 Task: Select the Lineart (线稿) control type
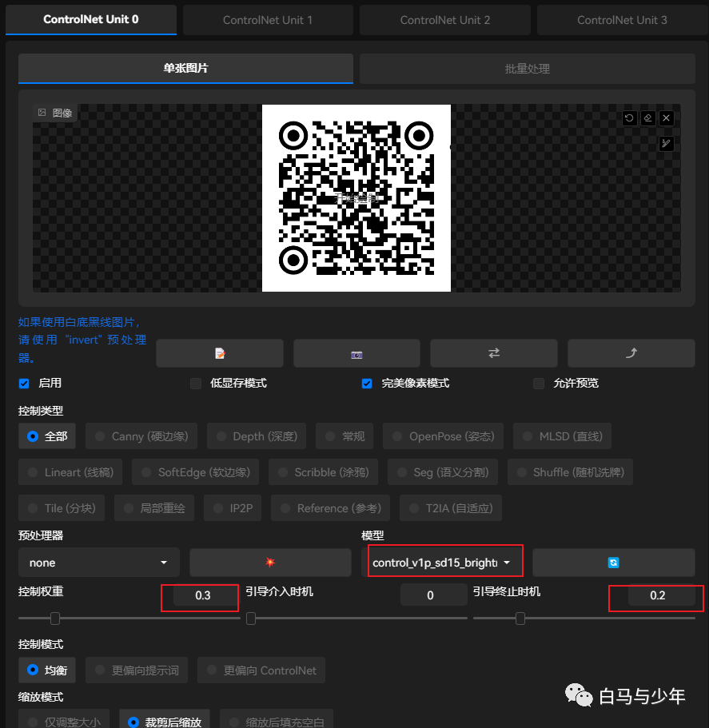tap(70, 472)
